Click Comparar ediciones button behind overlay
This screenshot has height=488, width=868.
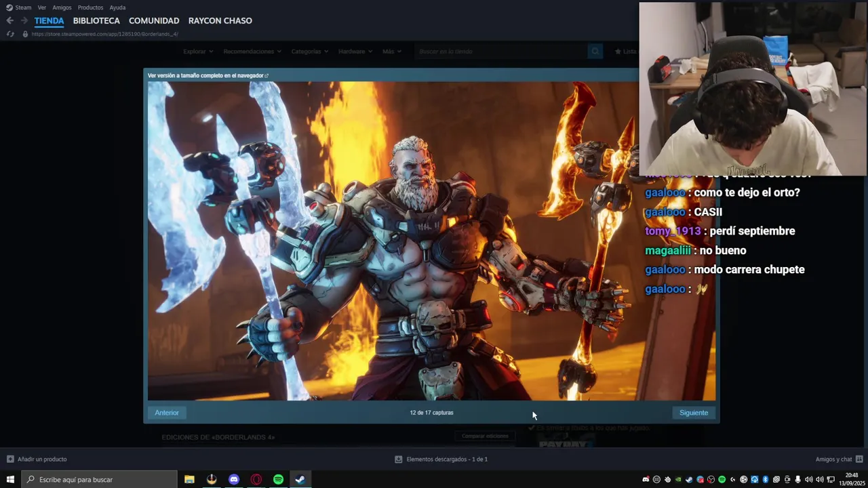(x=485, y=436)
